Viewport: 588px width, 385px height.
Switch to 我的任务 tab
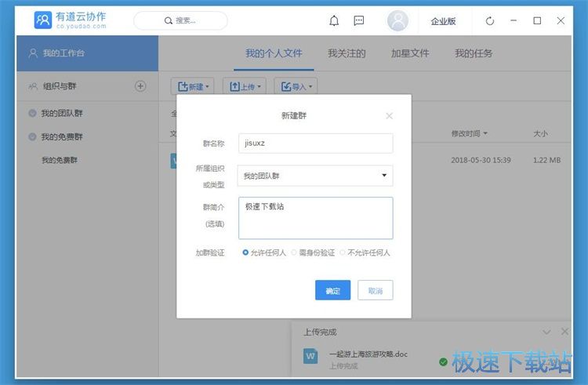click(474, 53)
